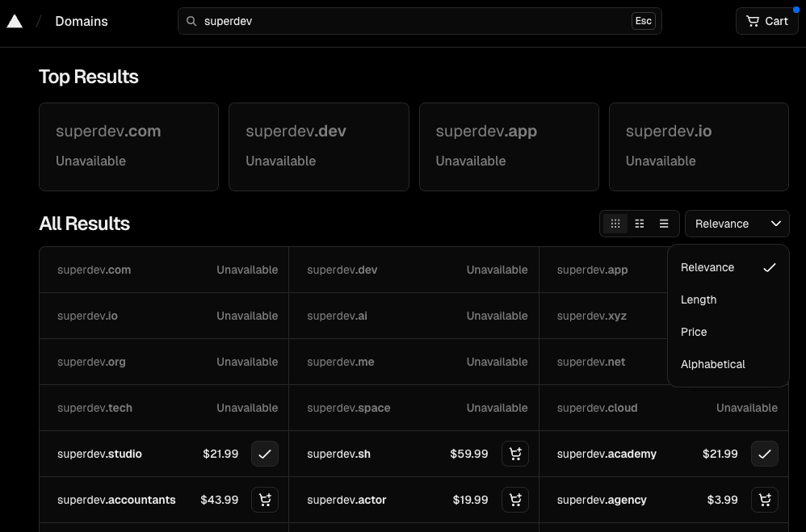
Task: Open the Relevance sort dropdown
Action: pos(736,224)
